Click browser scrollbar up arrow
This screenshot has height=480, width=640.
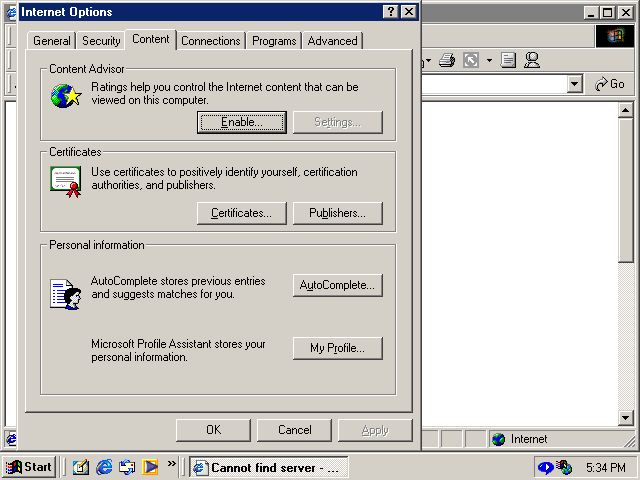[x=626, y=110]
